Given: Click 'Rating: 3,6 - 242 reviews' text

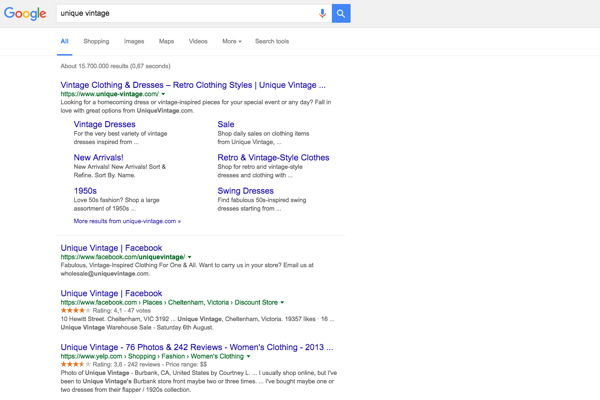Looking at the screenshot, I should click(126, 365).
